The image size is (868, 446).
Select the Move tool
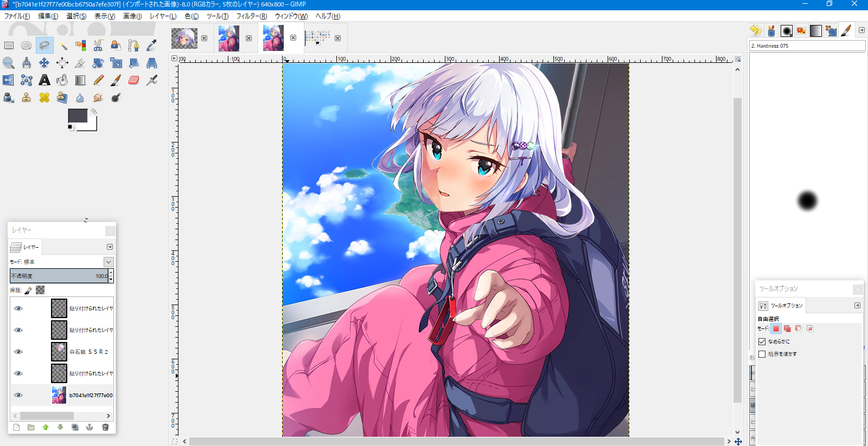tap(44, 63)
